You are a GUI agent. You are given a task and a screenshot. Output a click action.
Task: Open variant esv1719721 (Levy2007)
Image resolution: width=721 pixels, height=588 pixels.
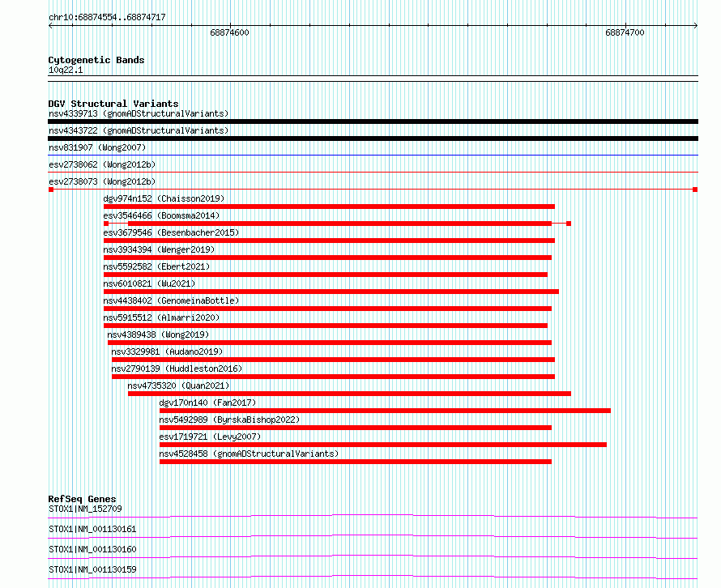(x=210, y=437)
